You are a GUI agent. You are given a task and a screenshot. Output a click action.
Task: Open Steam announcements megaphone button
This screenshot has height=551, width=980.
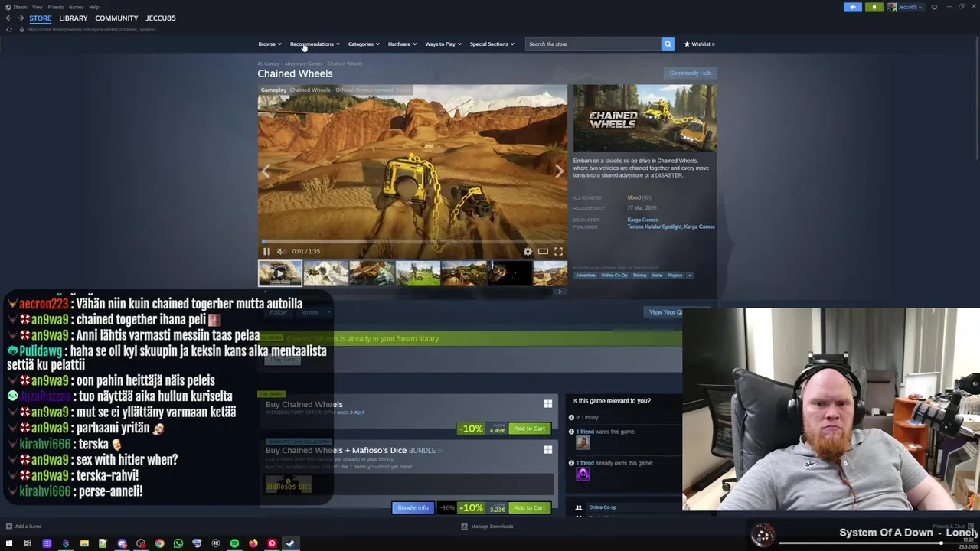(853, 7)
